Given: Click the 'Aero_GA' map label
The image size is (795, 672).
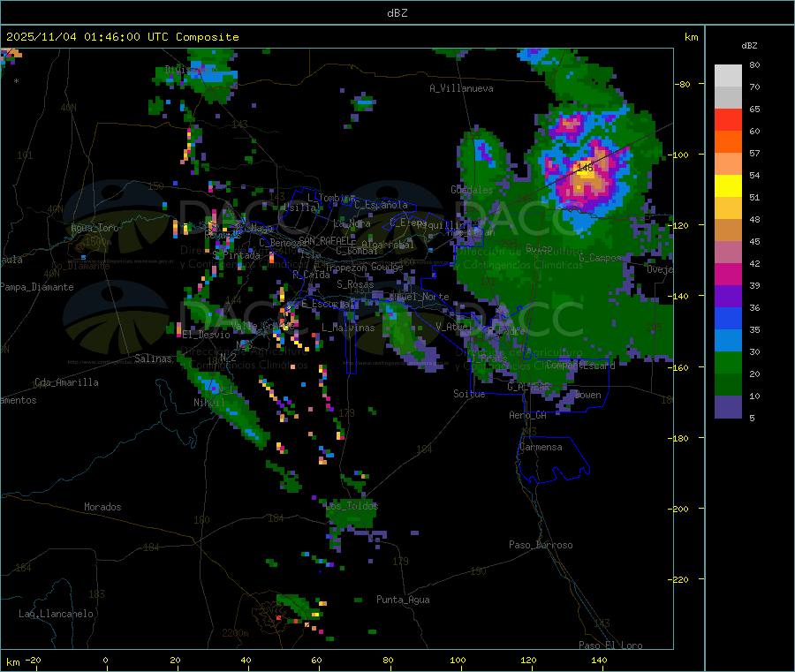Looking at the screenshot, I should (528, 415).
